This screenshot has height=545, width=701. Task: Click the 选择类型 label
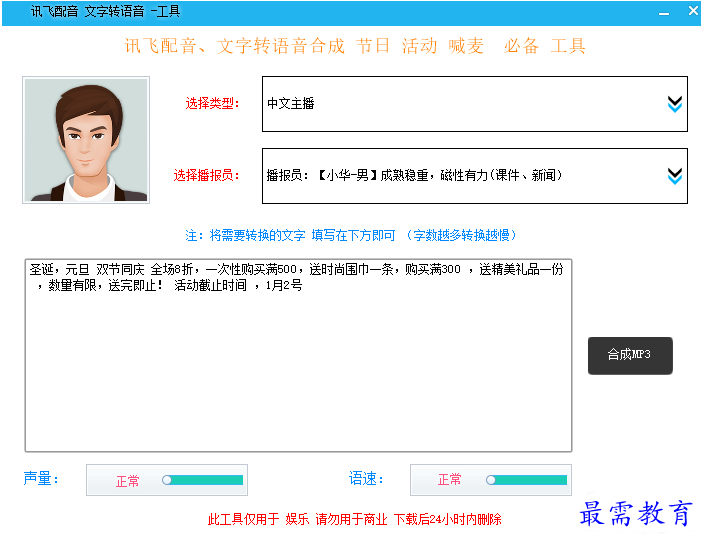tap(212, 104)
